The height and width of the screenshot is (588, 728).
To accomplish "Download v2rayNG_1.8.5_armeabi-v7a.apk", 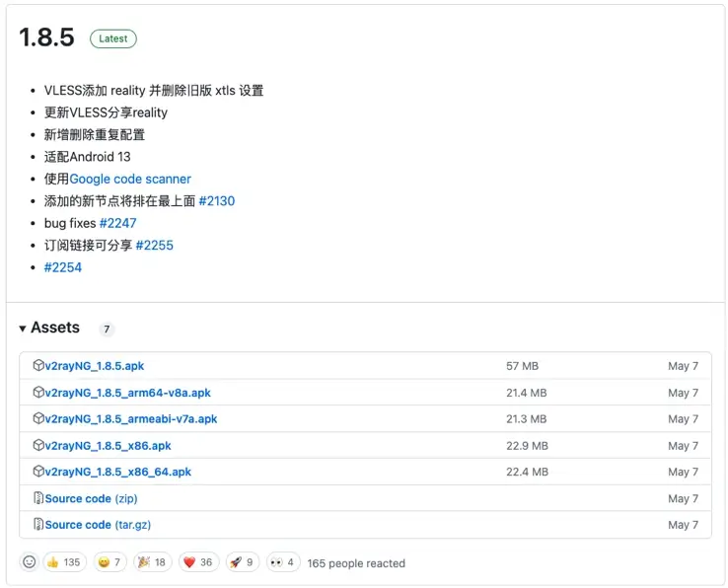I will pos(131,419).
